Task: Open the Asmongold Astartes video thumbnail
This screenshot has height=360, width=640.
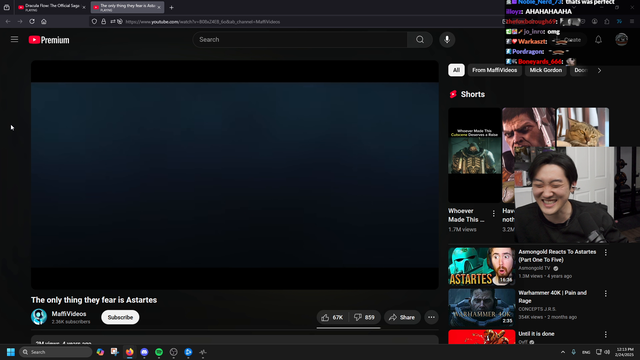Action: tap(482, 266)
